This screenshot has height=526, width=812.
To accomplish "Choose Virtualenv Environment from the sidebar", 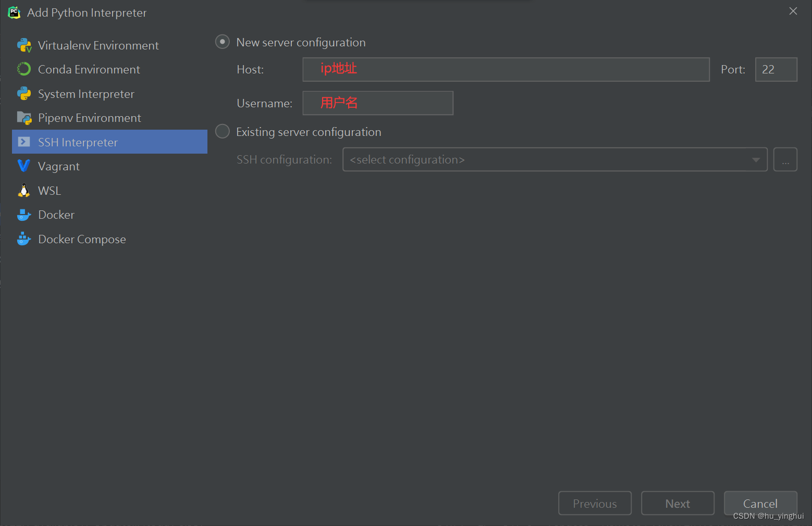I will (98, 45).
